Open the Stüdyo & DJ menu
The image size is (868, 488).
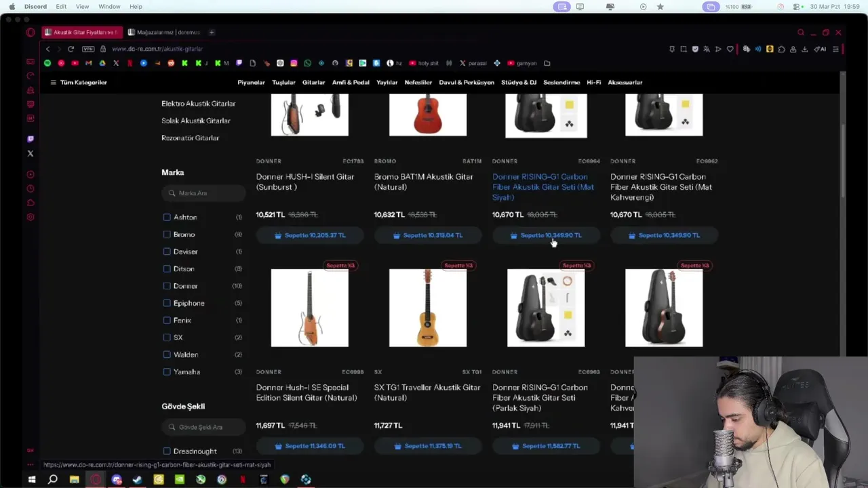pyautogui.click(x=519, y=82)
